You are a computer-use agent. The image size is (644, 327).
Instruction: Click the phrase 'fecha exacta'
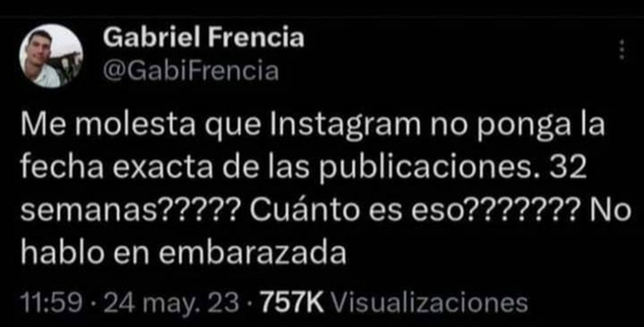(117, 167)
